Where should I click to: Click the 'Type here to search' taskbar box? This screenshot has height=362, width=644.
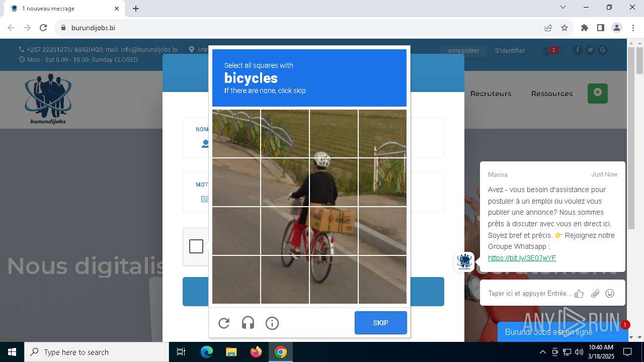97,352
